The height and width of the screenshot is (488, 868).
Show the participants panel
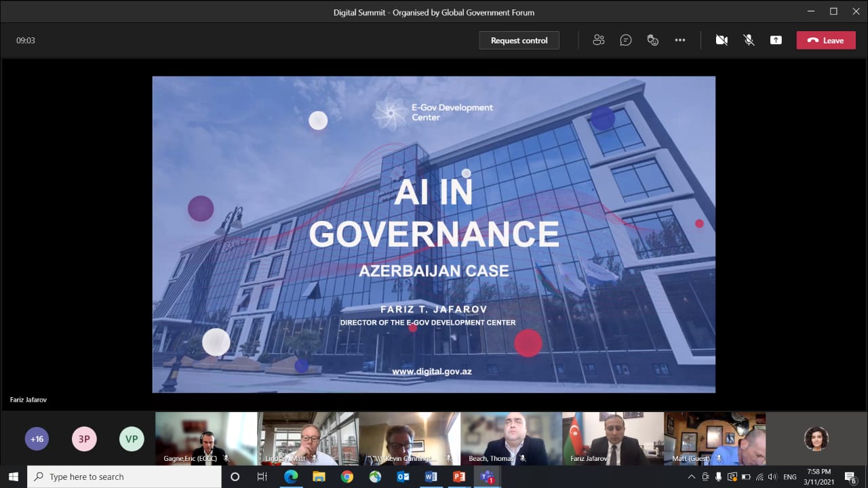(x=598, y=40)
